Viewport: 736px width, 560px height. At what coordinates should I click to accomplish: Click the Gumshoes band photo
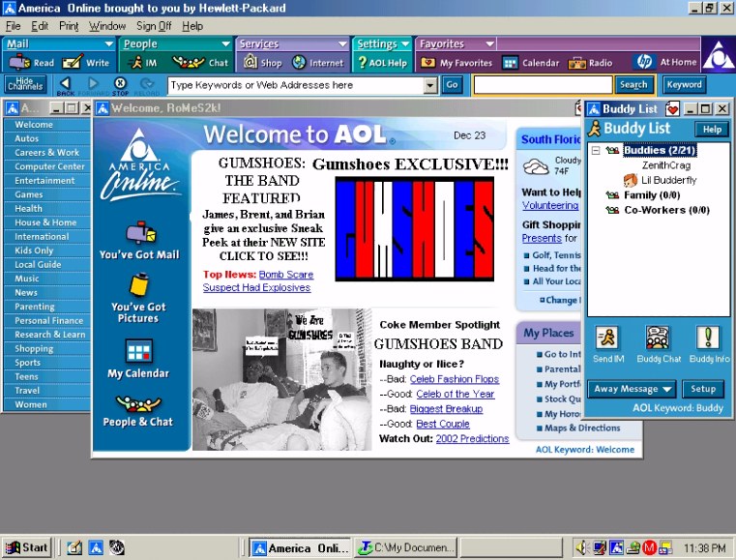tap(281, 379)
